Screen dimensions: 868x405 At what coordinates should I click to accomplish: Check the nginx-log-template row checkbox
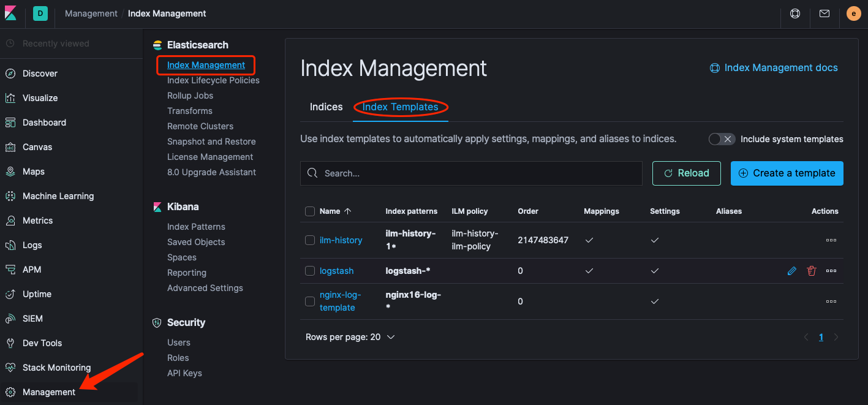click(x=310, y=301)
